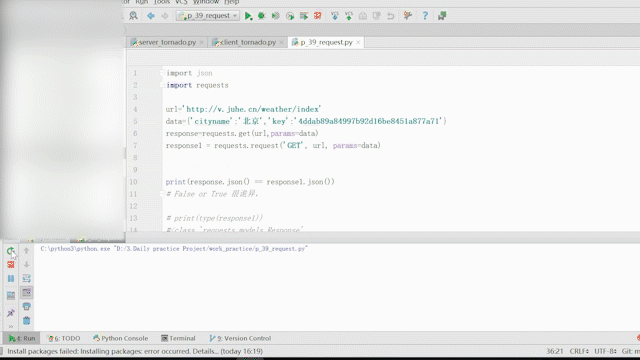Collapse the import block fold marker on line 1
This screenshot has width=640, height=360.
162,73
